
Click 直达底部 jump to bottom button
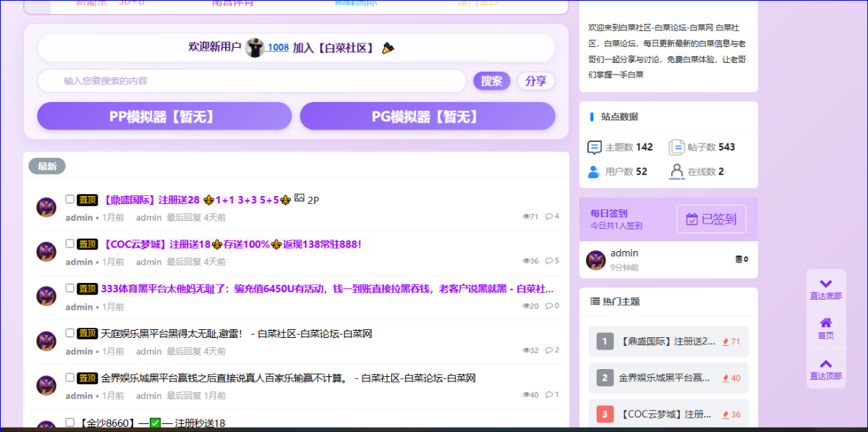click(x=826, y=289)
